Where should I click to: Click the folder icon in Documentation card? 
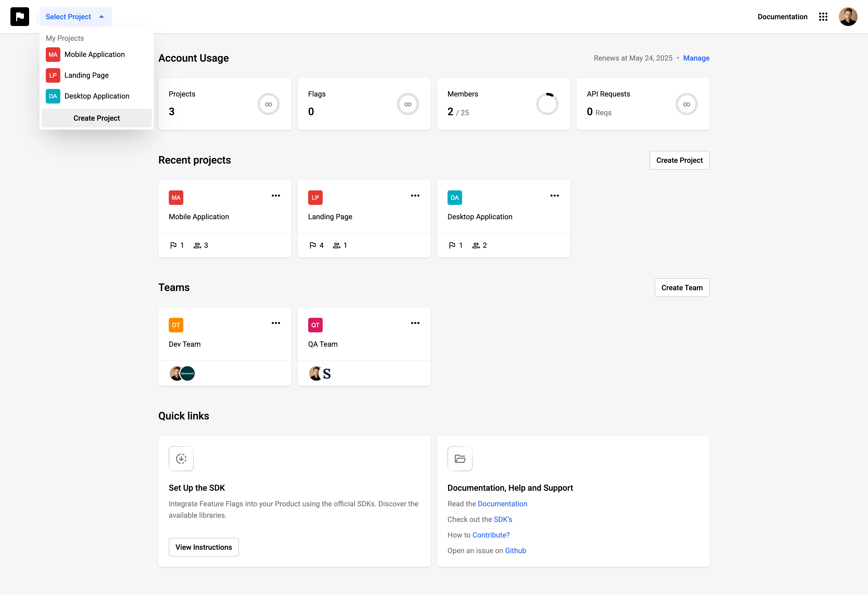[x=460, y=459]
